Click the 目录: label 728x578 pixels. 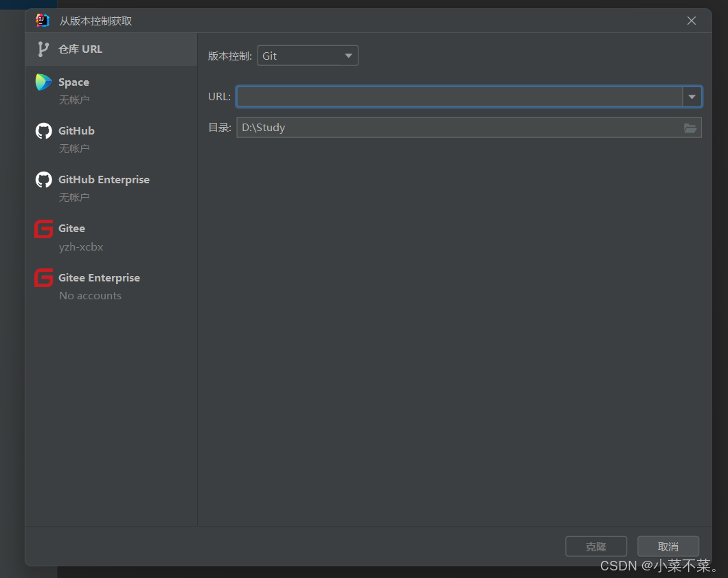pyautogui.click(x=220, y=128)
